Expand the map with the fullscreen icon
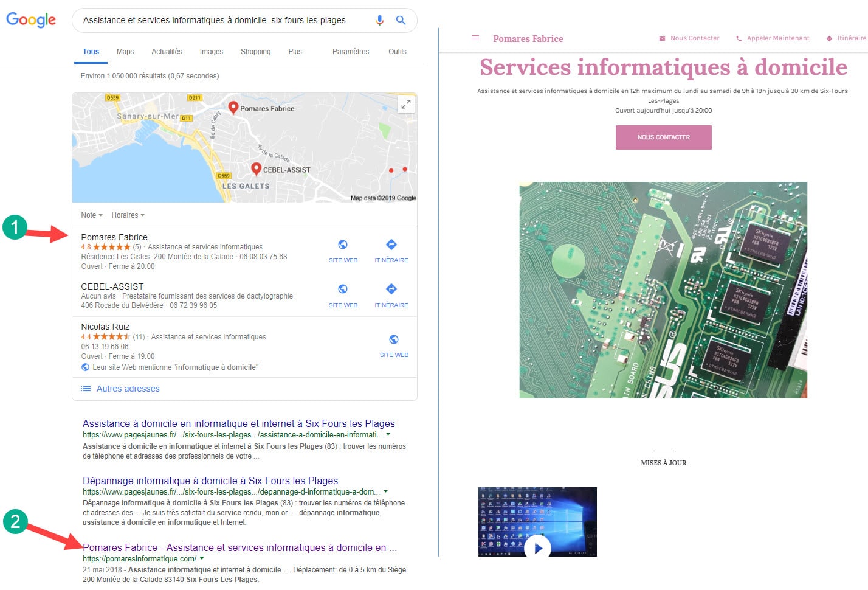The image size is (868, 590). point(406,104)
